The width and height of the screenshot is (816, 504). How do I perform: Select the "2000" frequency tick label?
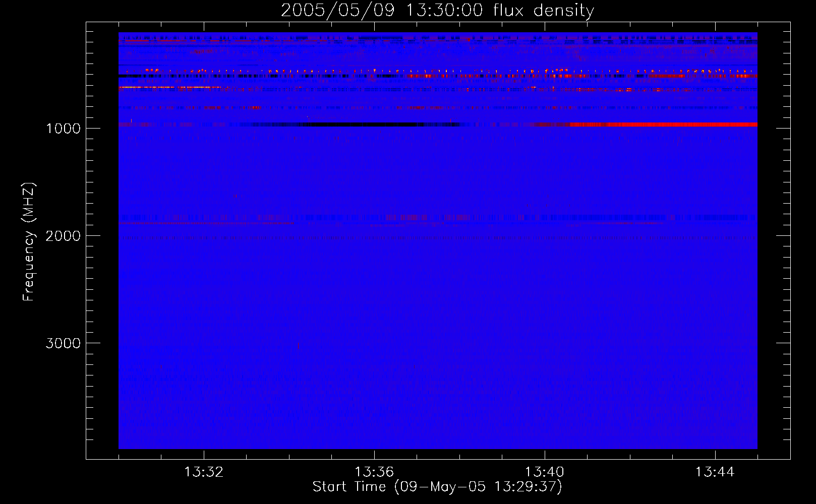coord(63,236)
